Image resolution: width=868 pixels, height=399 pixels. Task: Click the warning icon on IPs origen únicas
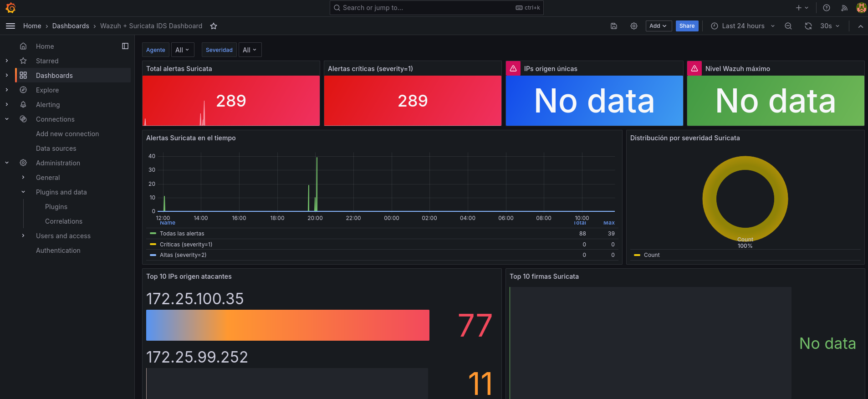[513, 68]
